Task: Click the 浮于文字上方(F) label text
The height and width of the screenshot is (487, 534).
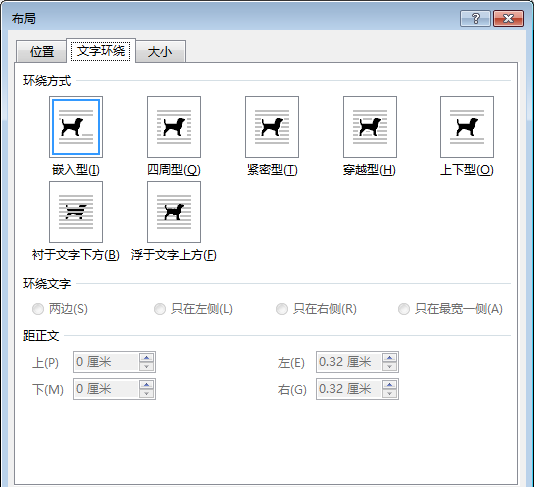Action: (x=174, y=255)
